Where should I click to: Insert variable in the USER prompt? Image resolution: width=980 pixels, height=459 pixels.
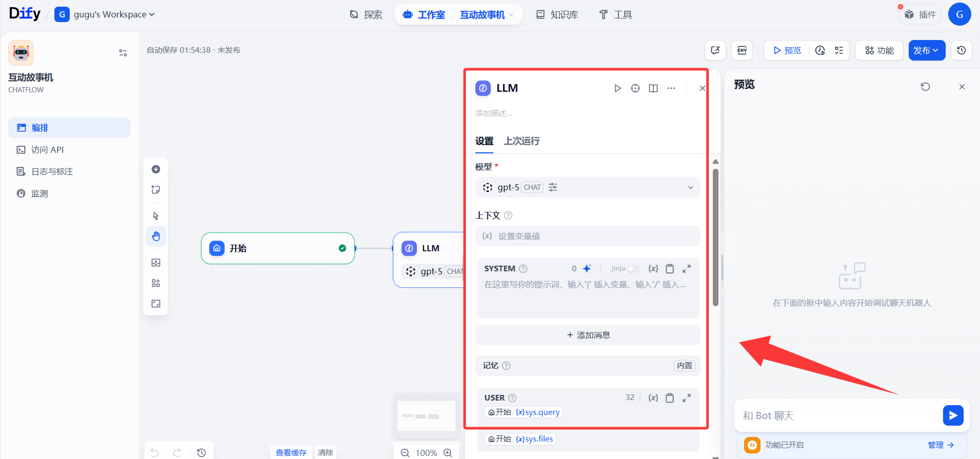(653, 398)
